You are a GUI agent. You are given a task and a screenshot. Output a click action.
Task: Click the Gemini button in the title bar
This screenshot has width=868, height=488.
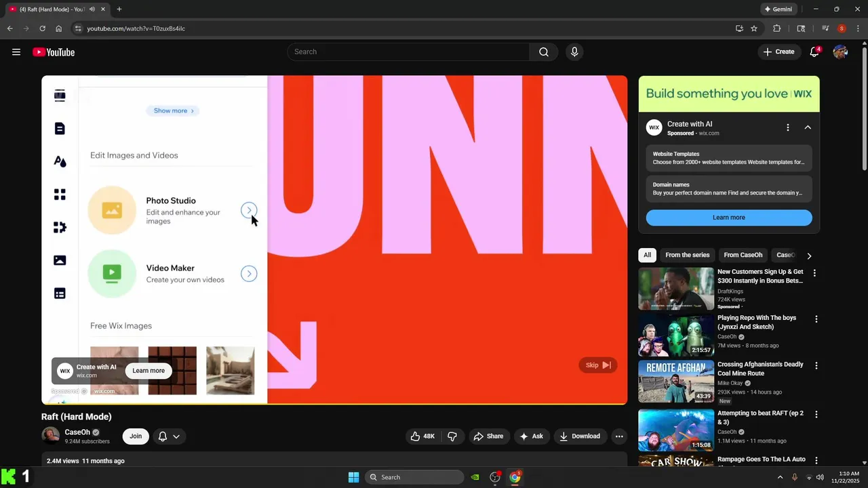(x=778, y=9)
